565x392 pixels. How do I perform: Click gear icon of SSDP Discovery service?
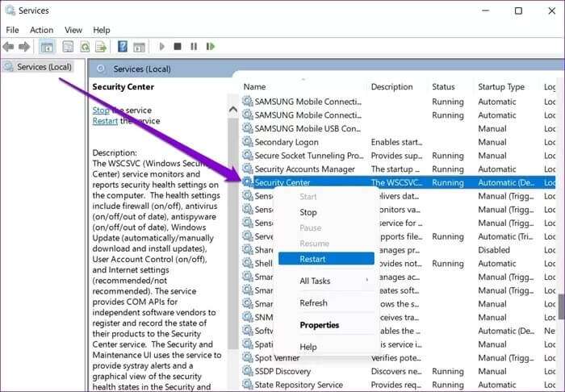[x=247, y=371]
